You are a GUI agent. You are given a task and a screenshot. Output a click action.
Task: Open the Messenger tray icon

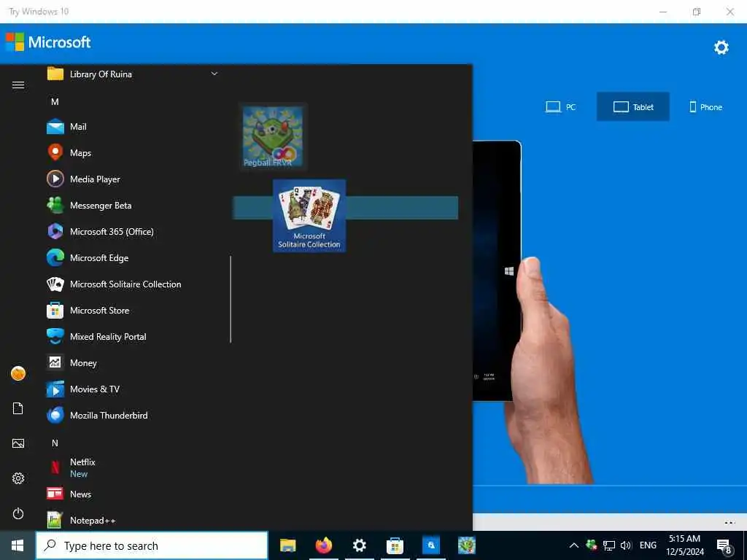tap(592, 545)
